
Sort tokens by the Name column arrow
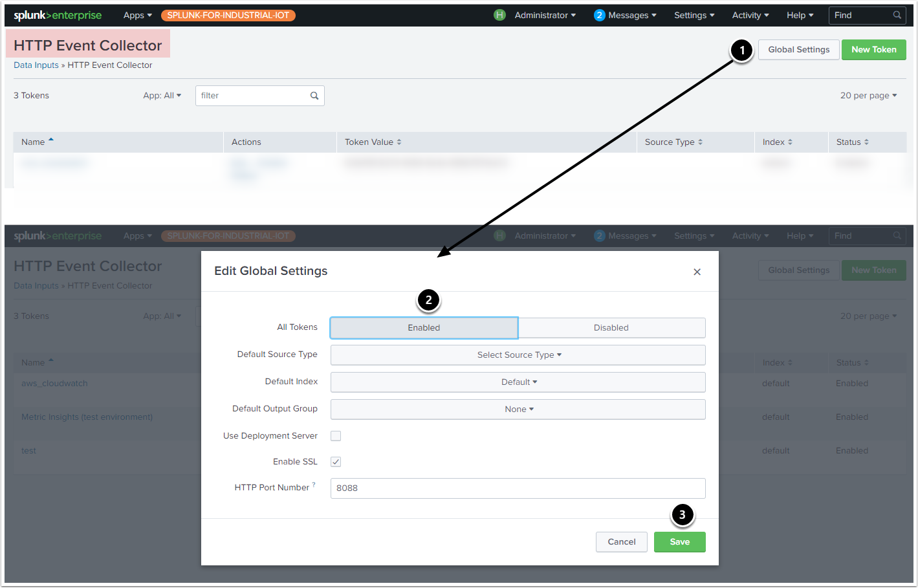pos(51,140)
